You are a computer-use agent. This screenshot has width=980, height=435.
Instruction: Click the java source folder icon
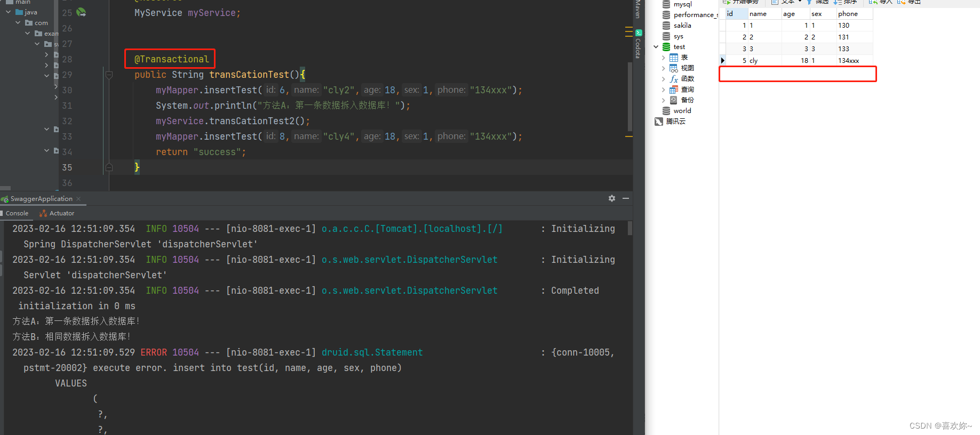click(19, 12)
